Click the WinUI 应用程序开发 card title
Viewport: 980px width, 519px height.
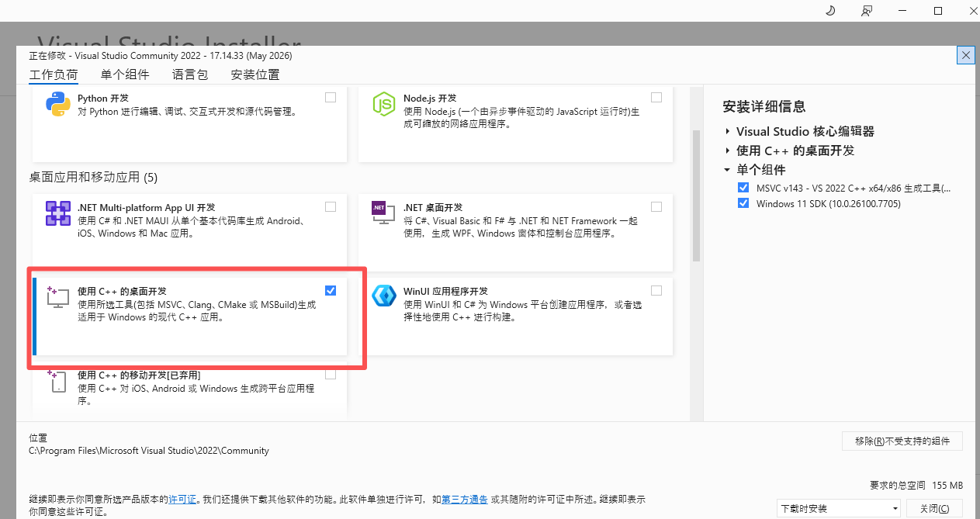click(x=445, y=291)
